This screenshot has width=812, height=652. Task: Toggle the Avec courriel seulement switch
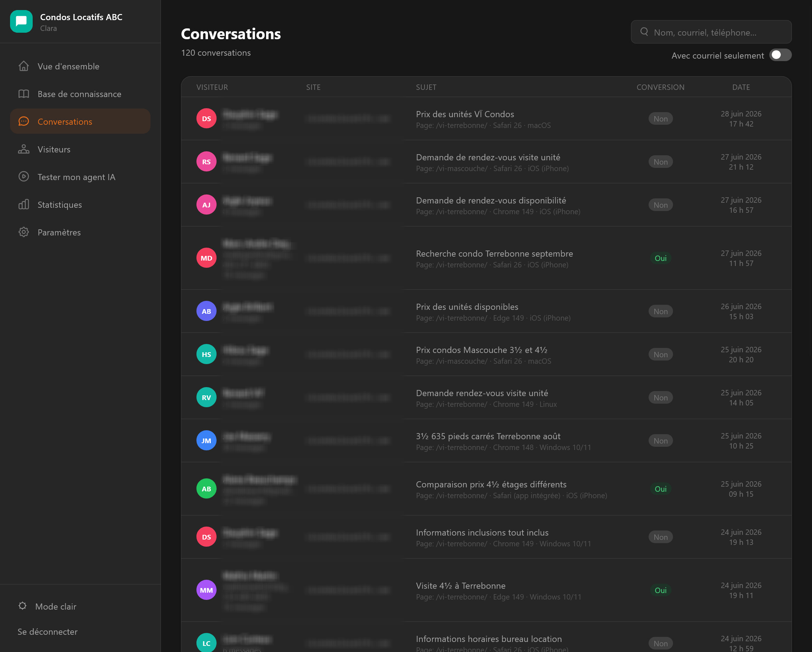tap(780, 55)
